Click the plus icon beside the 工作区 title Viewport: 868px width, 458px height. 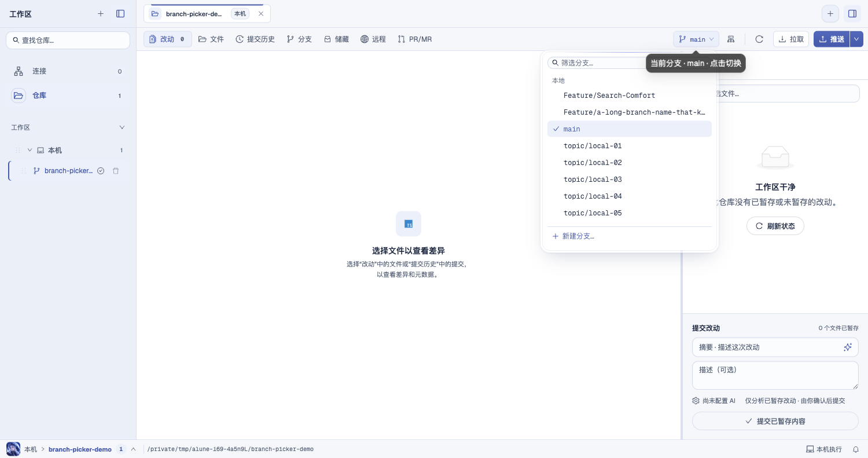(x=101, y=14)
